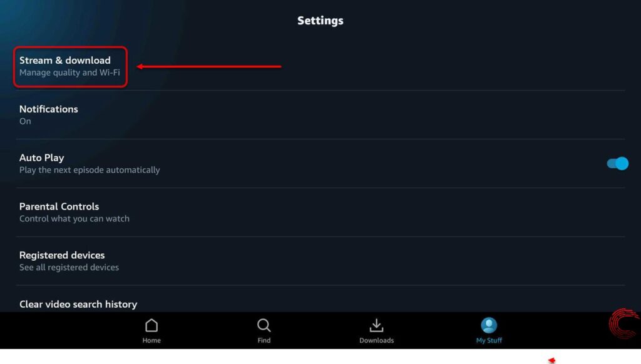
Task: Tap Clear video search history
Action: pos(78,305)
